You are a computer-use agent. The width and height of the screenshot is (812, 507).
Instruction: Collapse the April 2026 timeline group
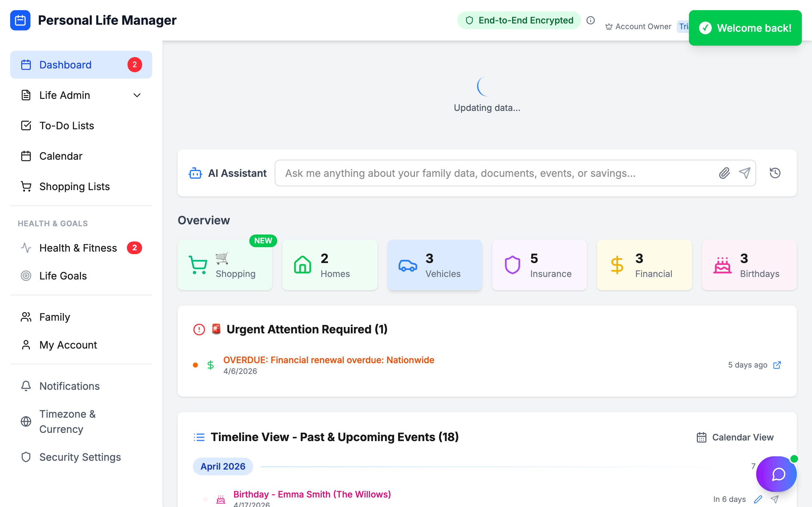click(x=222, y=466)
